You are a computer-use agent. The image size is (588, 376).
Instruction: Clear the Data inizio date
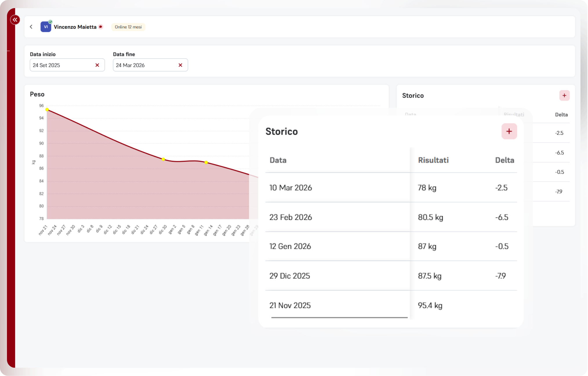[x=97, y=65]
